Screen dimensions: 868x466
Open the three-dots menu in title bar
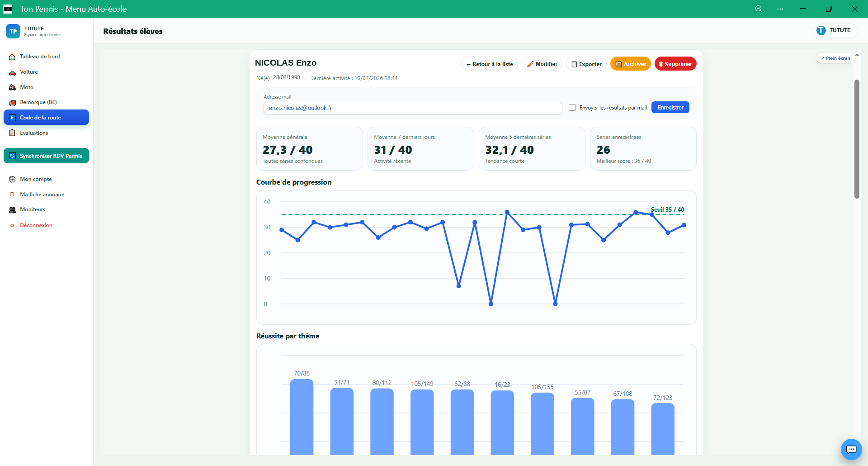(780, 9)
